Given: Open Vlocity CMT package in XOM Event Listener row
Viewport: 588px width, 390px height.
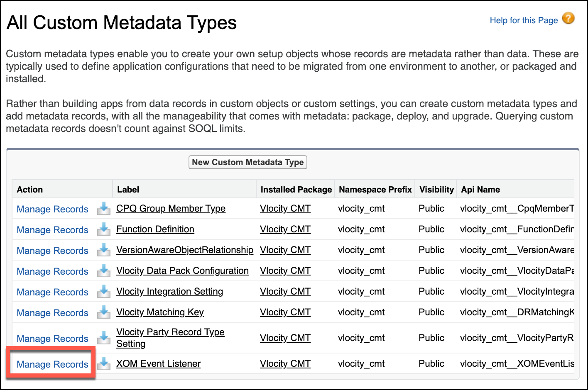Looking at the screenshot, I should tap(285, 363).
